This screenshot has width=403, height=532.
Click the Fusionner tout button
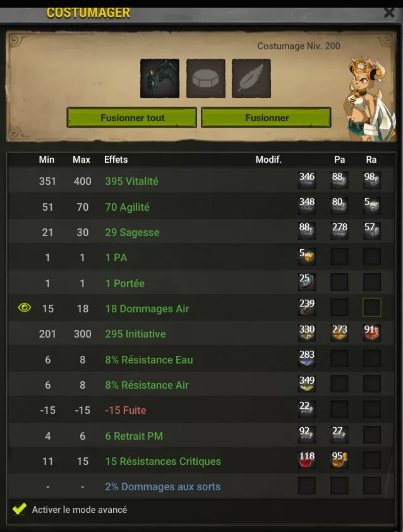(x=132, y=118)
